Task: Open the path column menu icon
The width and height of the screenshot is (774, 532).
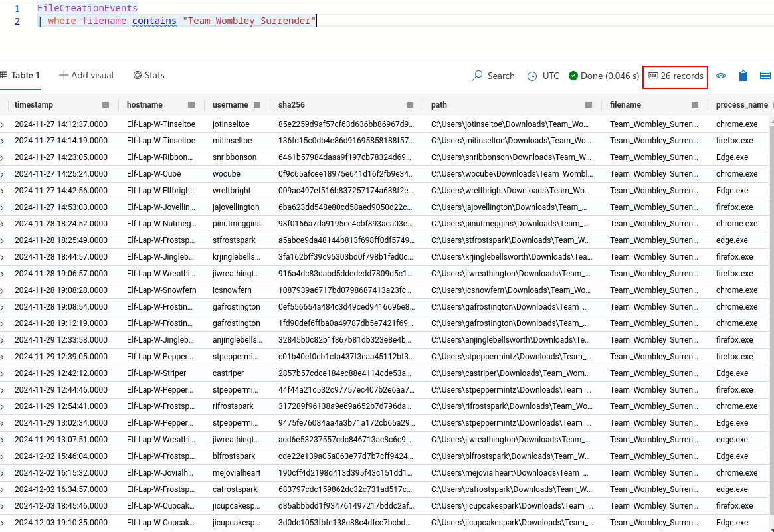Action: tap(589, 105)
